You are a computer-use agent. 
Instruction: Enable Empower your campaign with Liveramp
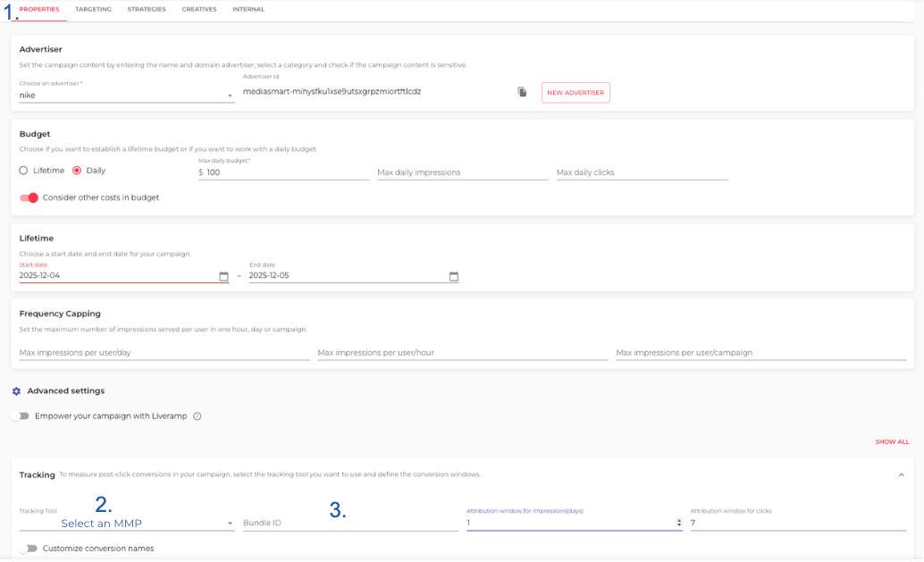click(20, 416)
